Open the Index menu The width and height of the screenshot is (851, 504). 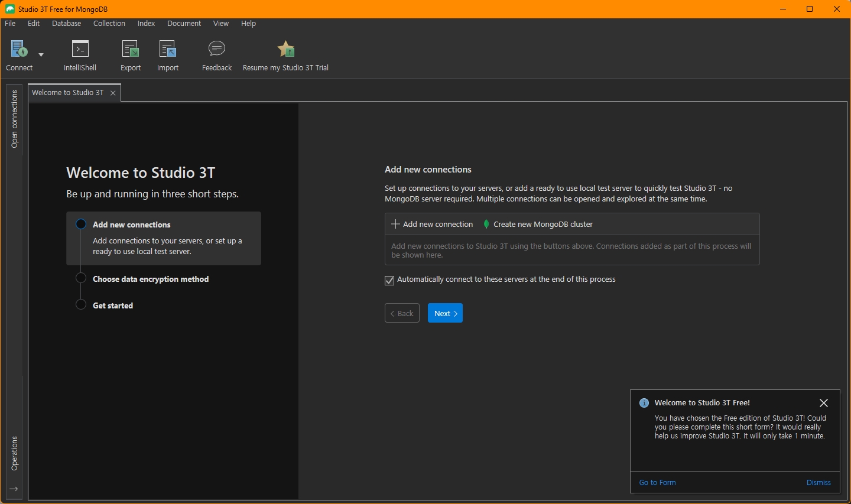tap(146, 24)
